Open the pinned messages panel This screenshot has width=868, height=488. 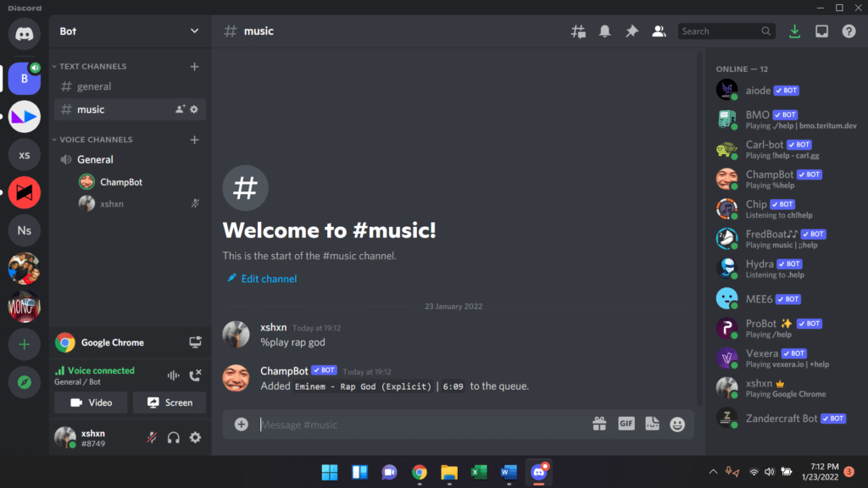[632, 30]
